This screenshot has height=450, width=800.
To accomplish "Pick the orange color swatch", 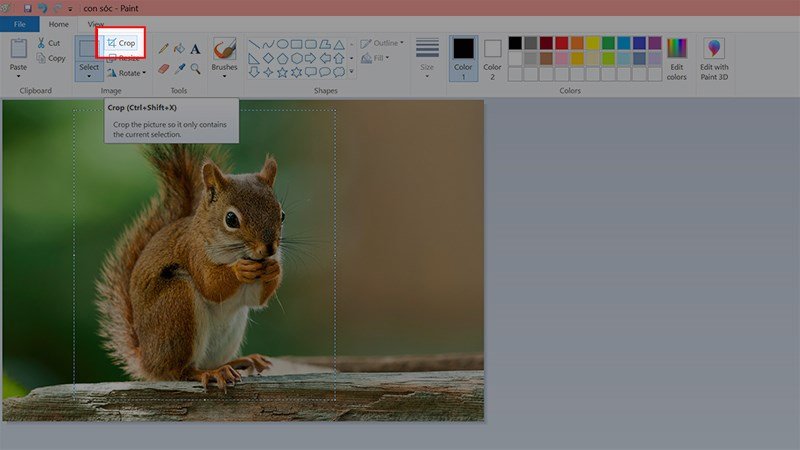I will click(577, 43).
